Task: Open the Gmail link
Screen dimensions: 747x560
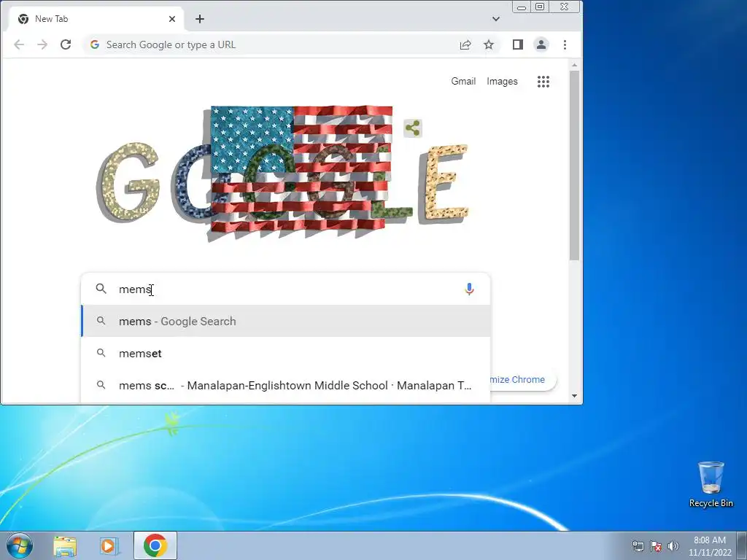Action: click(463, 82)
